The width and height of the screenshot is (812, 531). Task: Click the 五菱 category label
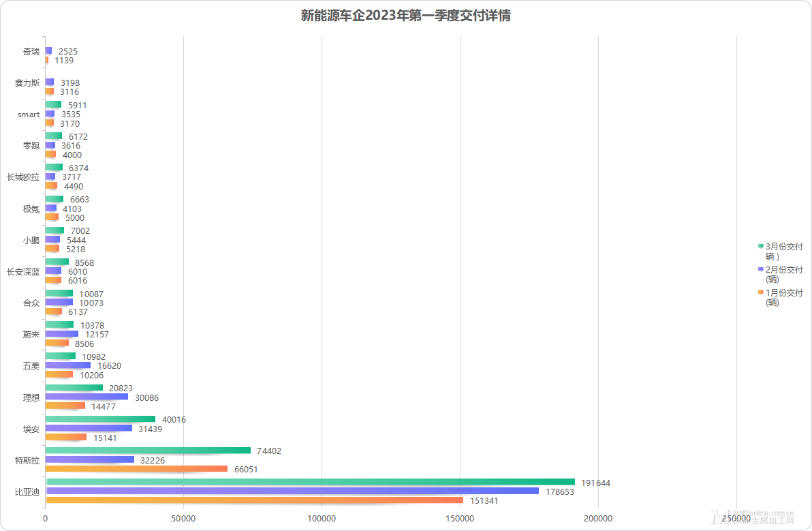[31, 366]
